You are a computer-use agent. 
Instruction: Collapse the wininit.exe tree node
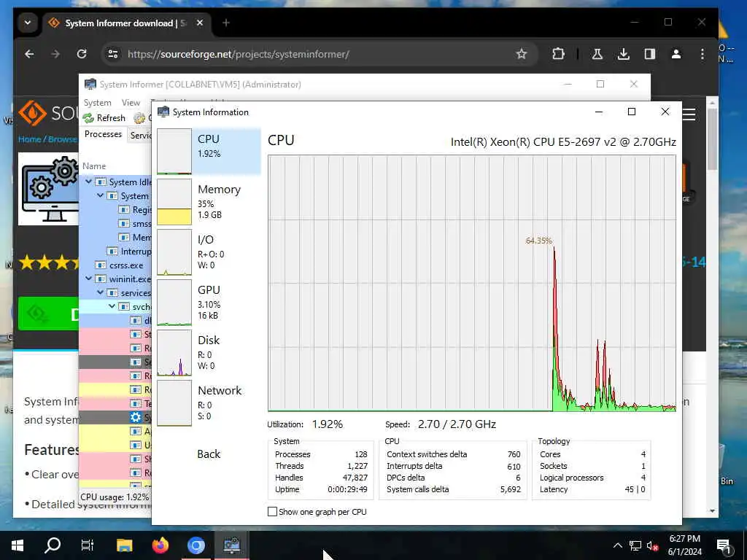click(x=88, y=279)
